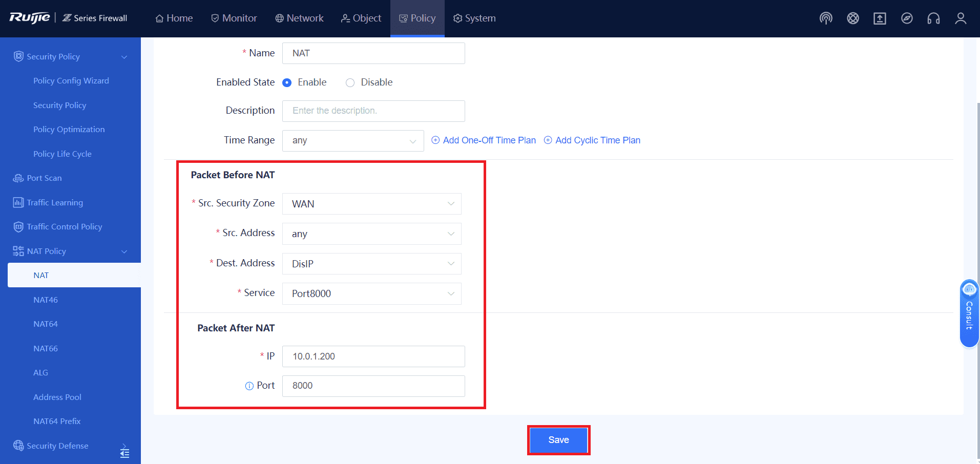Click the NAT Policy icon in sidebar

click(18, 251)
